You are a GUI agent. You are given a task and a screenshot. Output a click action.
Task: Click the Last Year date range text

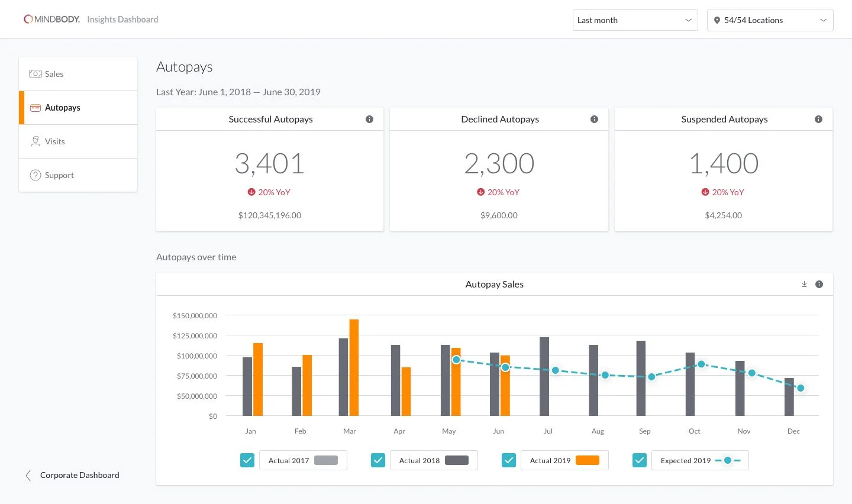pyautogui.click(x=238, y=92)
